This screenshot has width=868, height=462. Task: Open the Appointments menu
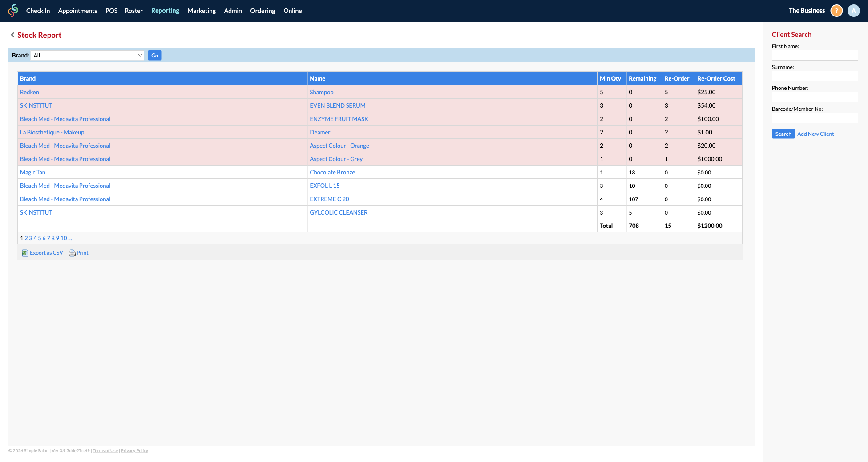(77, 11)
